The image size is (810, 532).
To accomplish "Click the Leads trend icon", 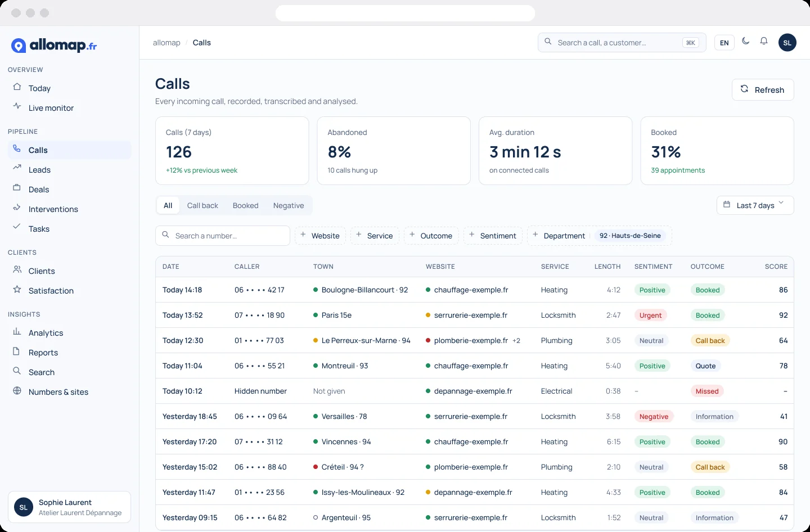I will point(17,168).
